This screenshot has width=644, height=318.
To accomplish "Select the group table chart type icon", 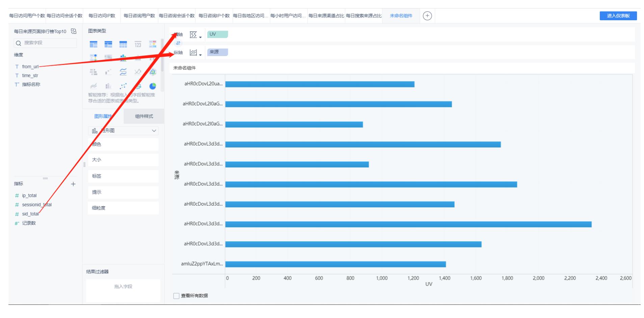I will pos(93,45).
